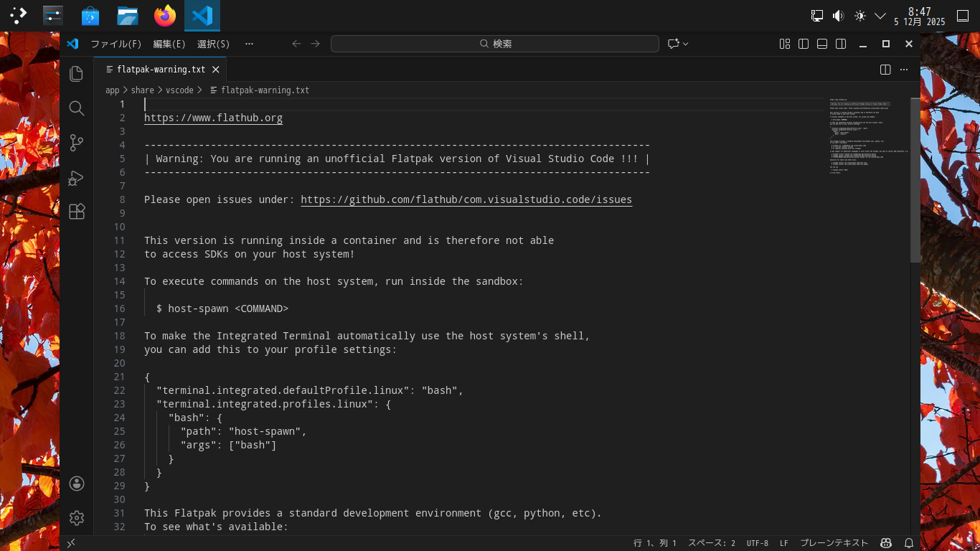Change language mode via プレーンテキスト
This screenshot has width=980, height=551.
(834, 543)
